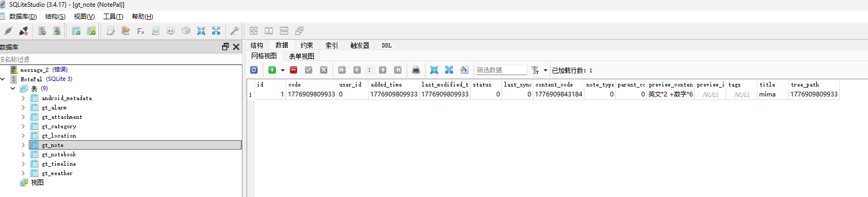Open the 帮助(H) menu
868x197 pixels.
142,17
